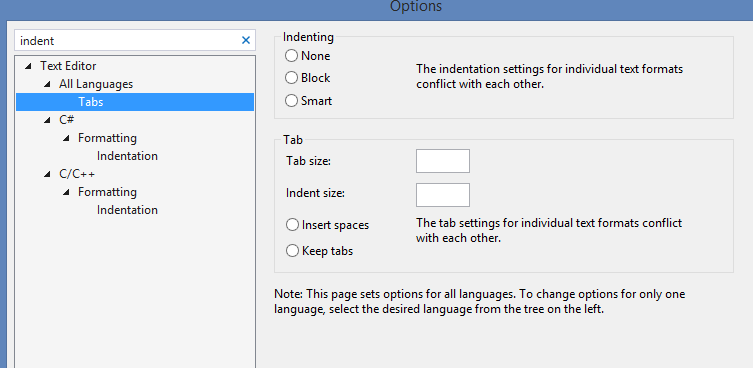Clear the indent search box with X
The height and width of the screenshot is (368, 753).
pyautogui.click(x=246, y=40)
